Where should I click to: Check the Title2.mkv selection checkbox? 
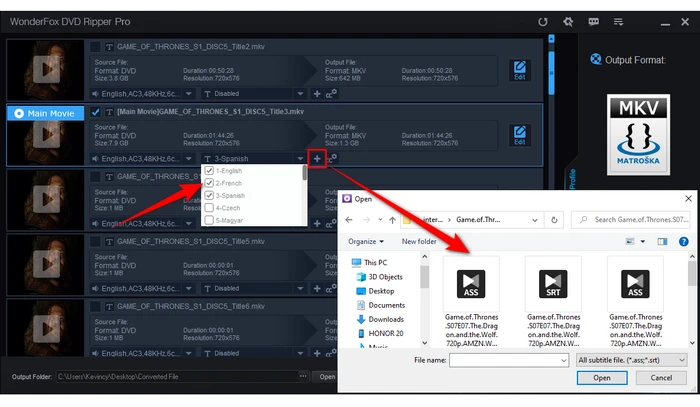[x=95, y=46]
